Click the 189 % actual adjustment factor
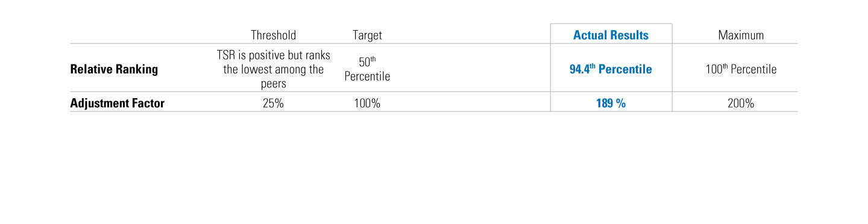The width and height of the screenshot is (868, 224). [611, 104]
